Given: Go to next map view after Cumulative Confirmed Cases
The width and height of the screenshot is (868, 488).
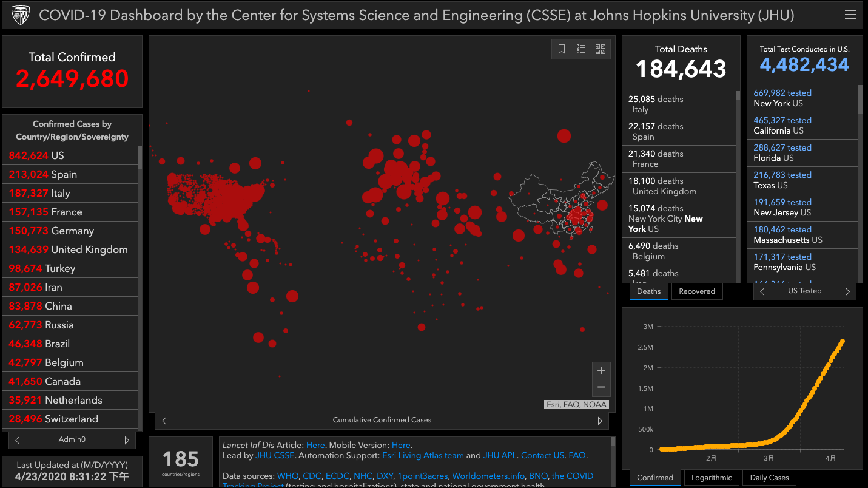Looking at the screenshot, I should [x=600, y=421].
